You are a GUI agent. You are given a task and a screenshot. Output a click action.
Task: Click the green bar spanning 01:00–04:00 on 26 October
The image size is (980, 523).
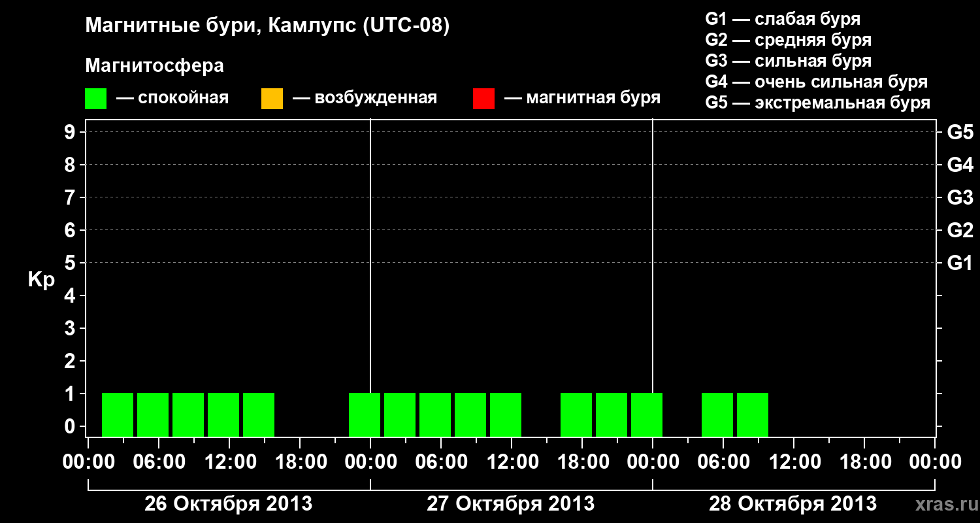click(x=118, y=414)
